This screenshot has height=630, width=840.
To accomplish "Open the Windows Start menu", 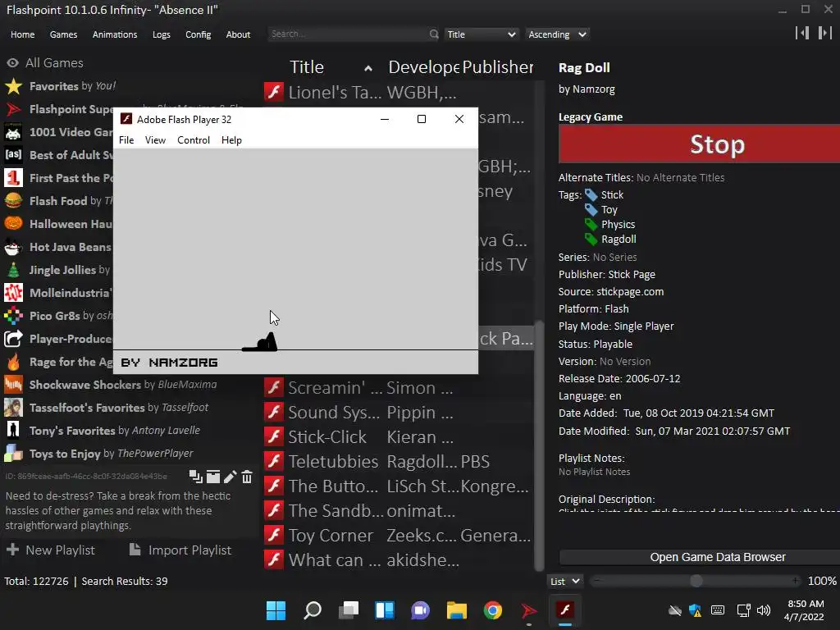I will click(x=276, y=610).
